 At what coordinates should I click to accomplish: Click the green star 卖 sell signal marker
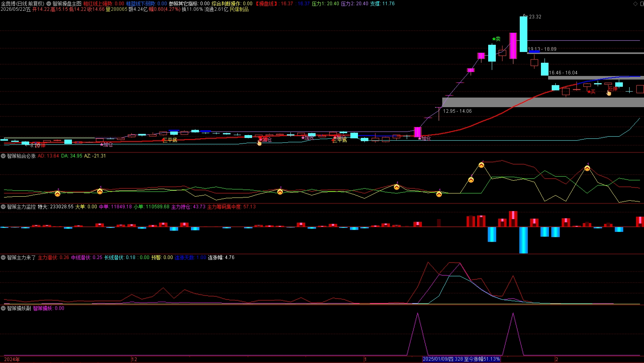(496, 39)
